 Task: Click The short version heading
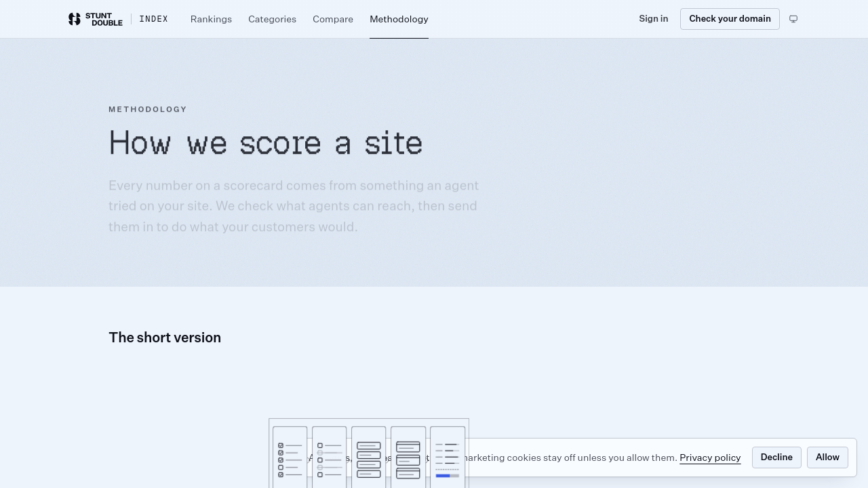pos(165,338)
